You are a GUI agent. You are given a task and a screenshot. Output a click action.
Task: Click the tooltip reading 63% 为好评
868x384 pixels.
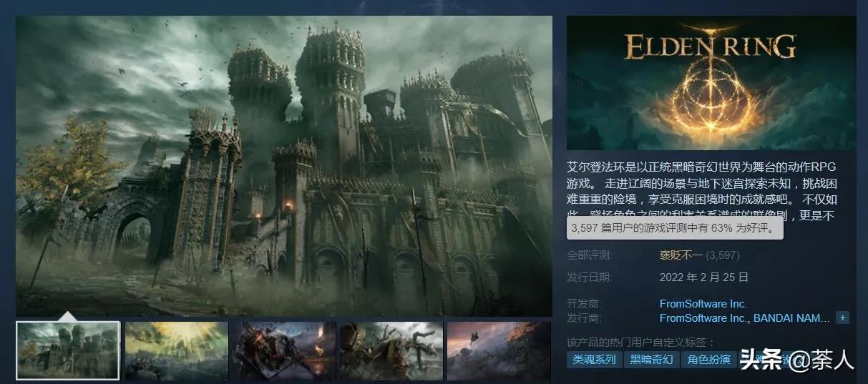(676, 229)
